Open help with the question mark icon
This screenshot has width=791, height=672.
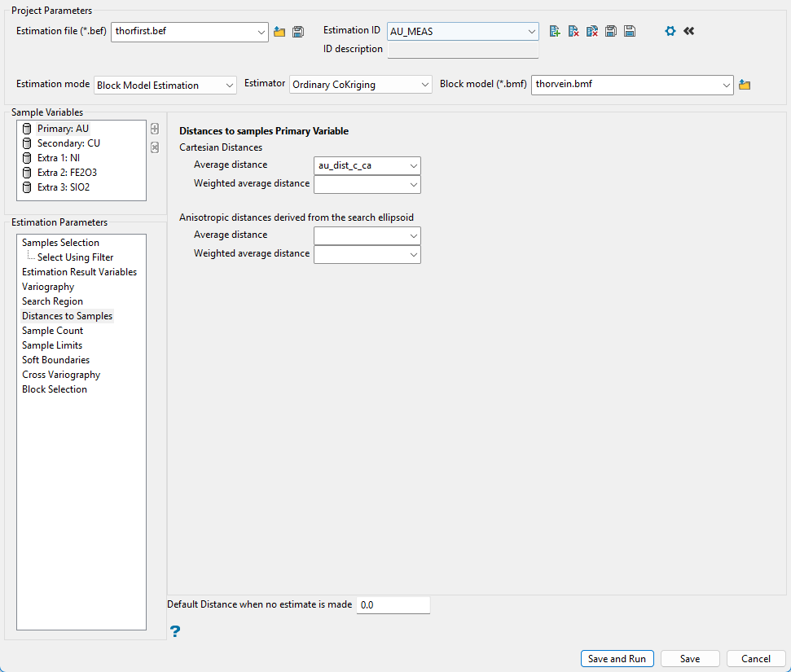click(175, 631)
